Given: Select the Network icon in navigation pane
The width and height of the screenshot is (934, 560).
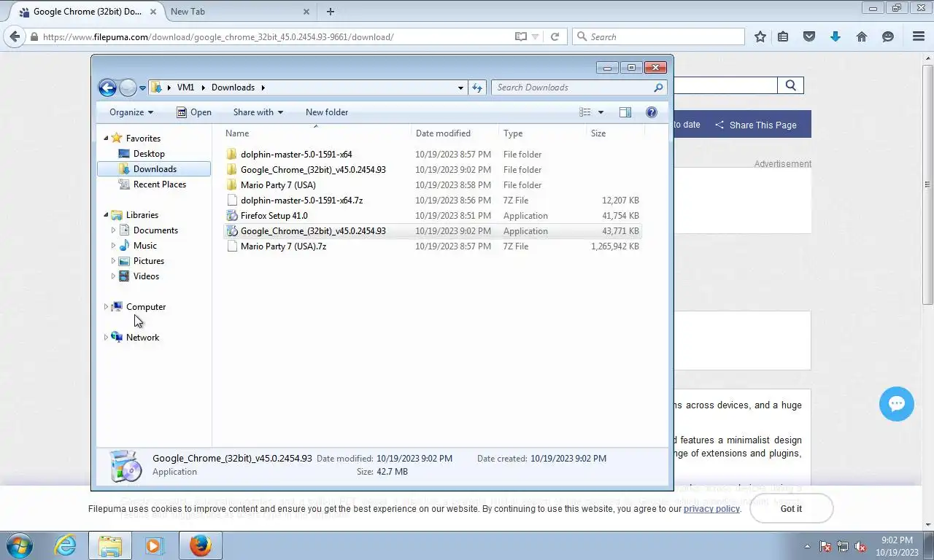Looking at the screenshot, I should [117, 338].
